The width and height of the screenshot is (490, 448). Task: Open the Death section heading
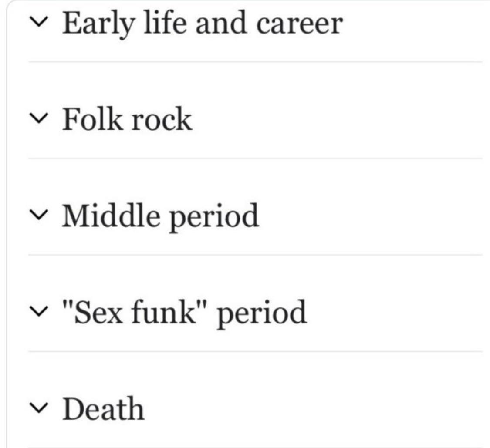(103, 408)
